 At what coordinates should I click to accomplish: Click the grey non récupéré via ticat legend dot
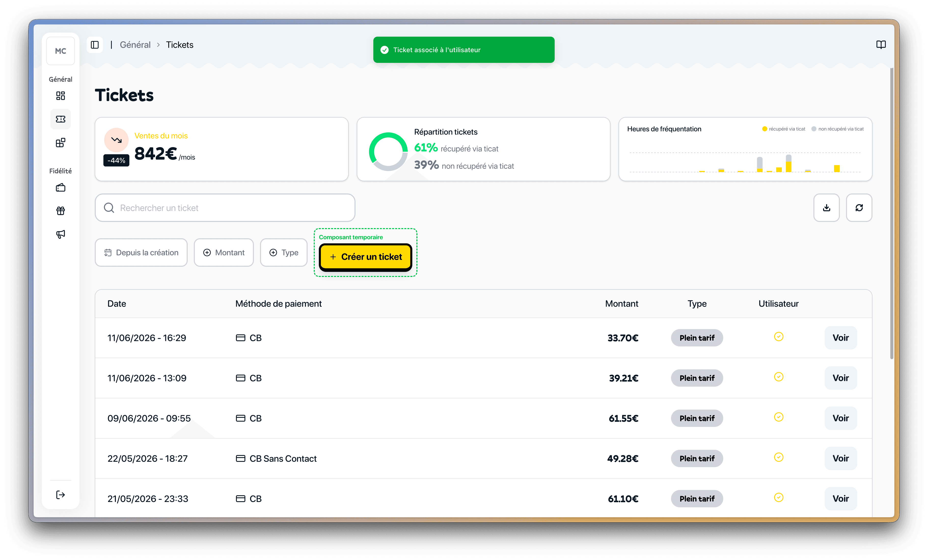(x=813, y=129)
